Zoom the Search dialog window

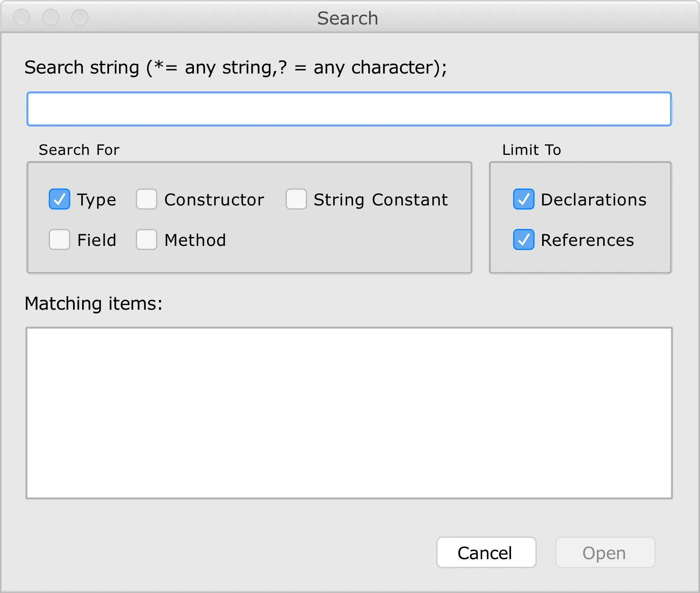tap(80, 17)
